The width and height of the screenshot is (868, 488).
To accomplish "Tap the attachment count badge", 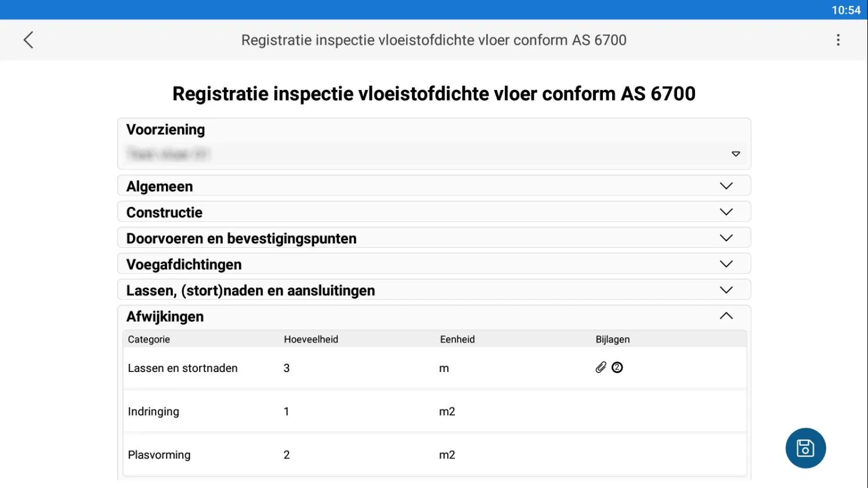I will click(617, 367).
